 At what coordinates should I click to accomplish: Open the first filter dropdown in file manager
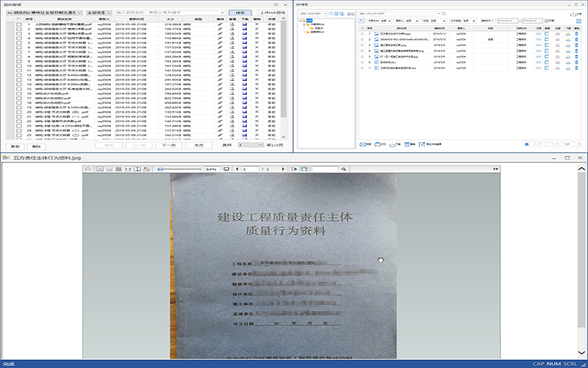tap(379, 21)
